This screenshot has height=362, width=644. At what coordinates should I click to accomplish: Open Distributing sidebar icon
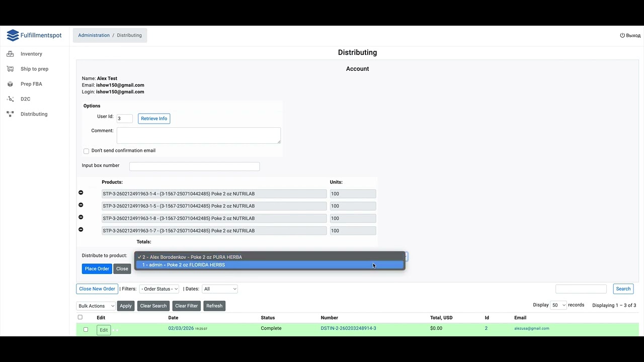tap(10, 114)
